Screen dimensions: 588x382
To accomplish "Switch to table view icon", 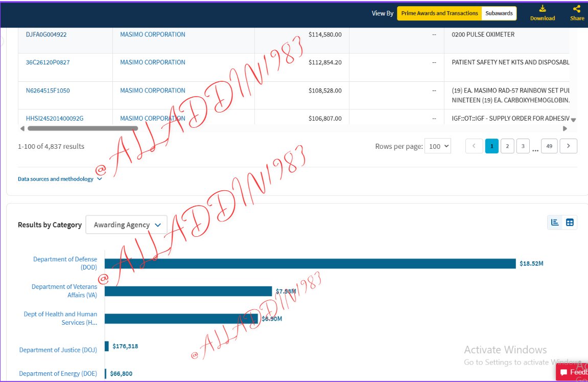I will tap(570, 222).
